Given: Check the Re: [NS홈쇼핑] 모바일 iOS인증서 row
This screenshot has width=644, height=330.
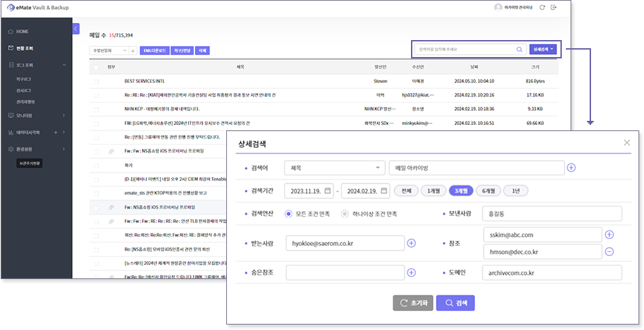Looking at the screenshot, I should (96, 250).
